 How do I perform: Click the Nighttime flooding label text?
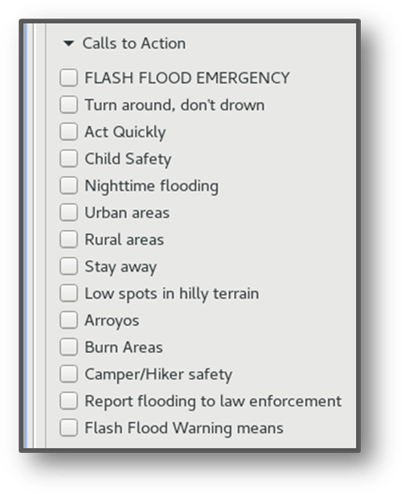tap(152, 186)
